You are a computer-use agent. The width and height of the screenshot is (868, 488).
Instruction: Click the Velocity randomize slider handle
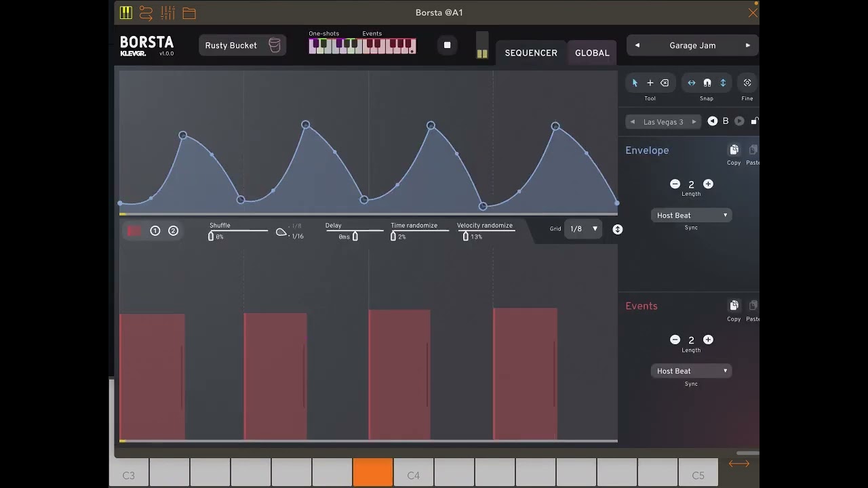point(465,237)
